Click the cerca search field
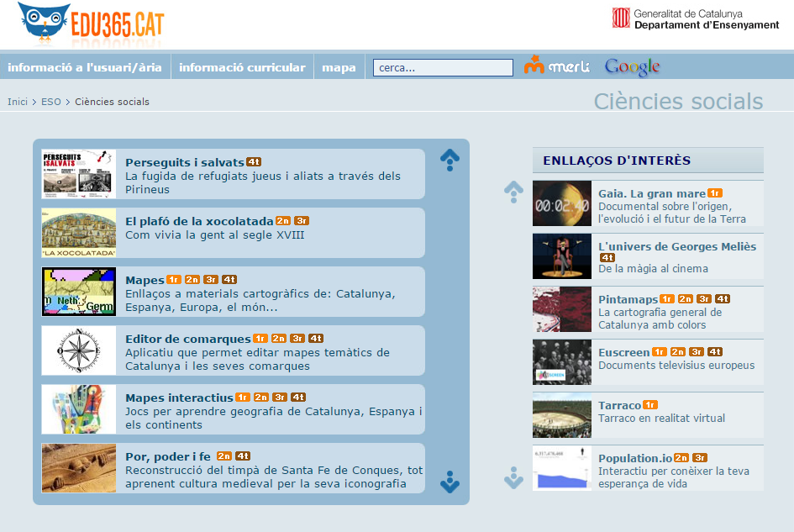 pos(443,68)
